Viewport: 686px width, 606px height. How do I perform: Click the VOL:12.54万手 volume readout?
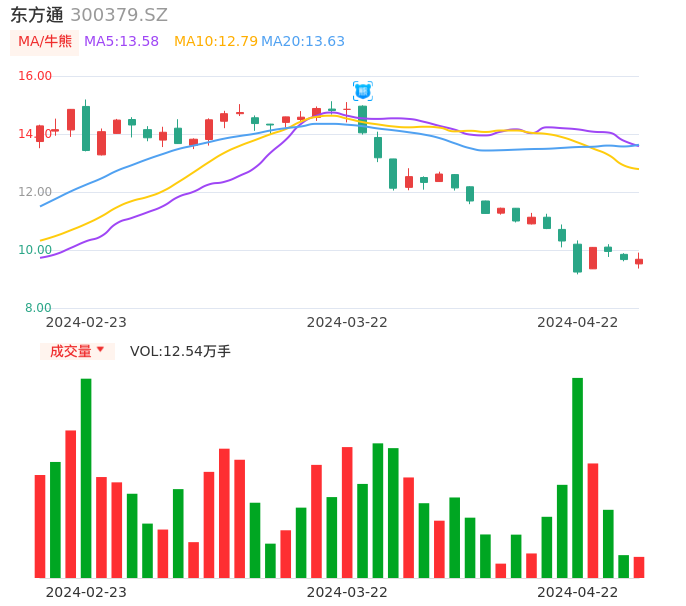(x=180, y=351)
